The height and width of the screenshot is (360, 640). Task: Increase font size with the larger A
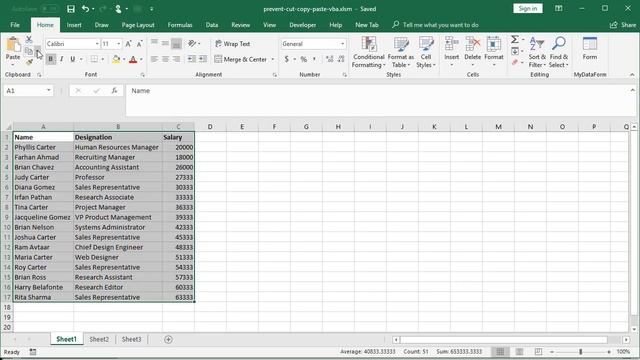(128, 44)
